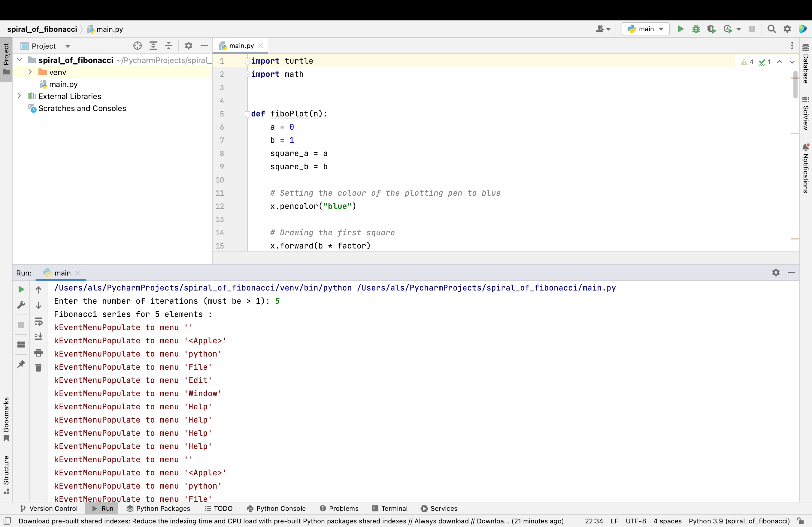Open main run configuration dropdown
Screen dimensions: 812x527
coord(646,29)
